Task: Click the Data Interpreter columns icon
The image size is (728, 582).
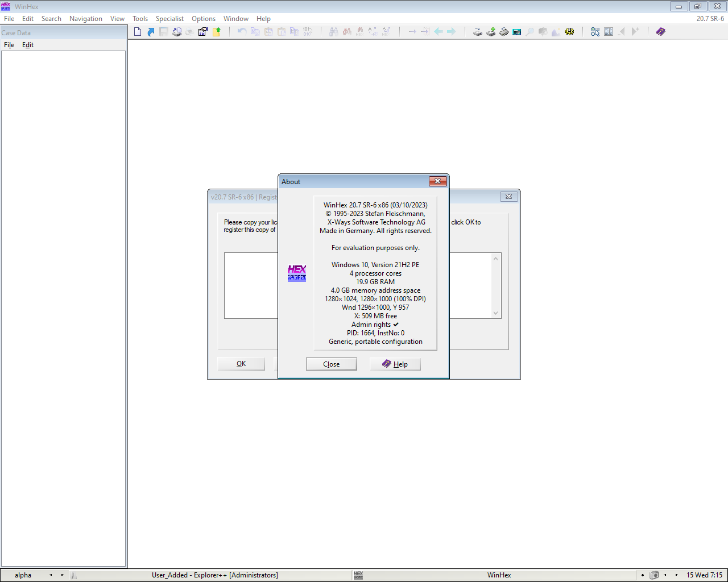Action: (x=609, y=32)
